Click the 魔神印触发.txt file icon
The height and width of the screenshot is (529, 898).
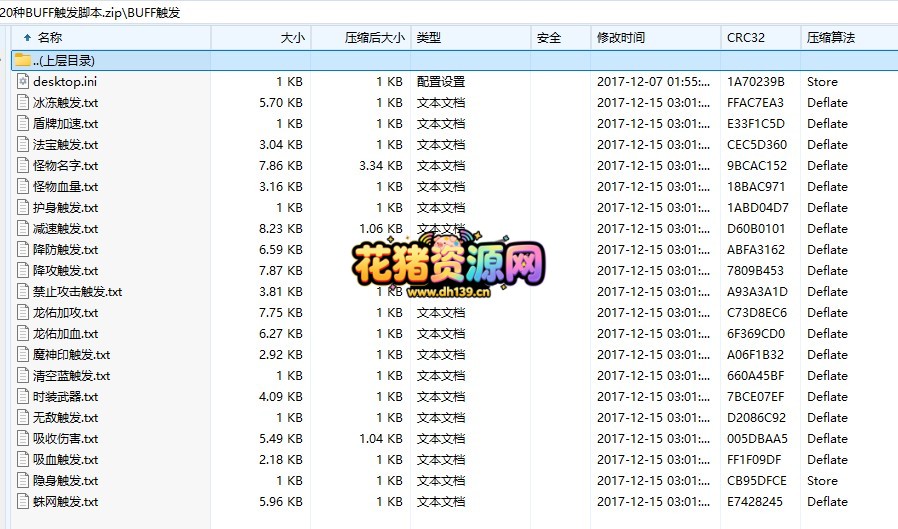(x=22, y=354)
